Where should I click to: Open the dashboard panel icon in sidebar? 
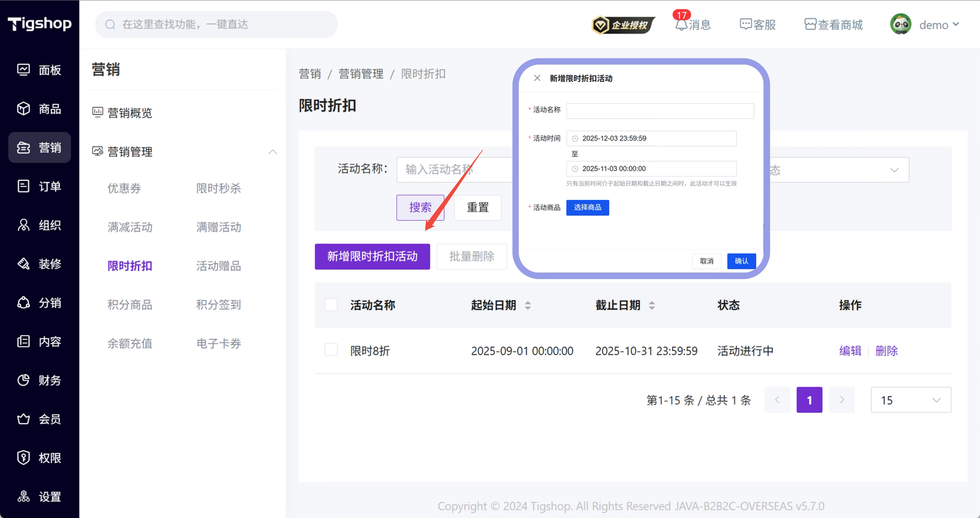23,70
